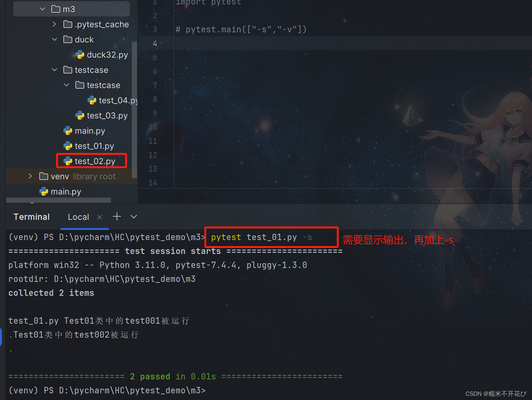Open the terminal shell options dropdown
This screenshot has height=400, width=532.
134,217
